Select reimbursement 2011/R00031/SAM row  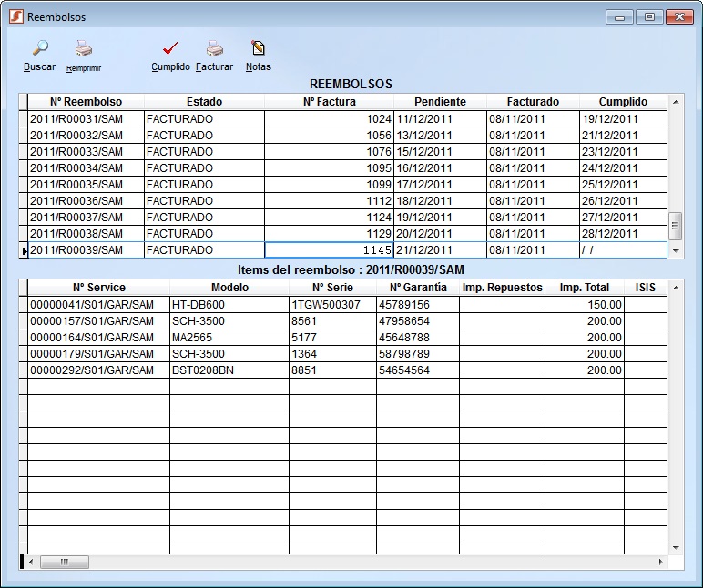coord(86,119)
